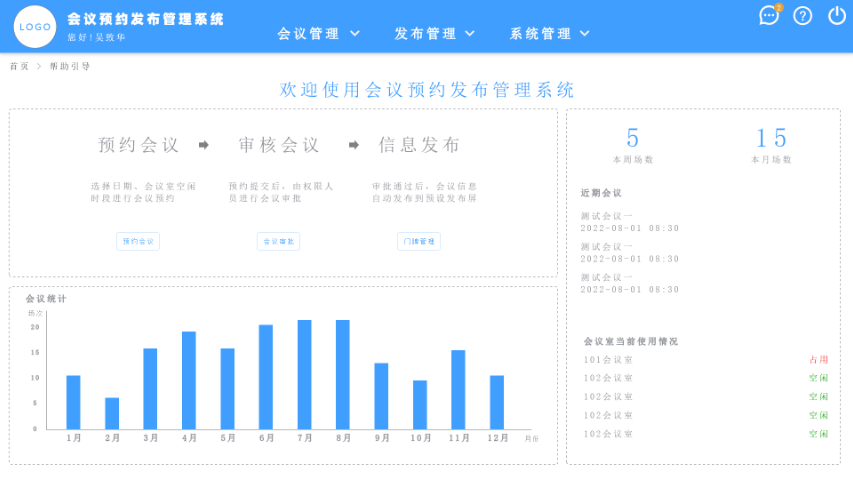The width and height of the screenshot is (853, 480).
Task: Select the second 测试会议一 entry
Action: pyautogui.click(x=630, y=253)
